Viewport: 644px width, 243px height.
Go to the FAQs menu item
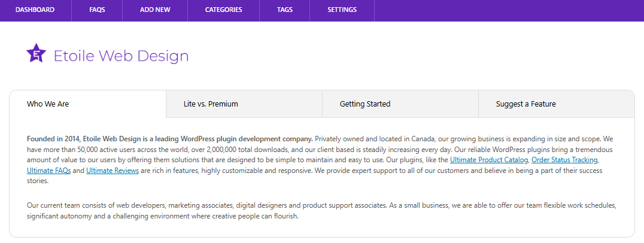97,10
